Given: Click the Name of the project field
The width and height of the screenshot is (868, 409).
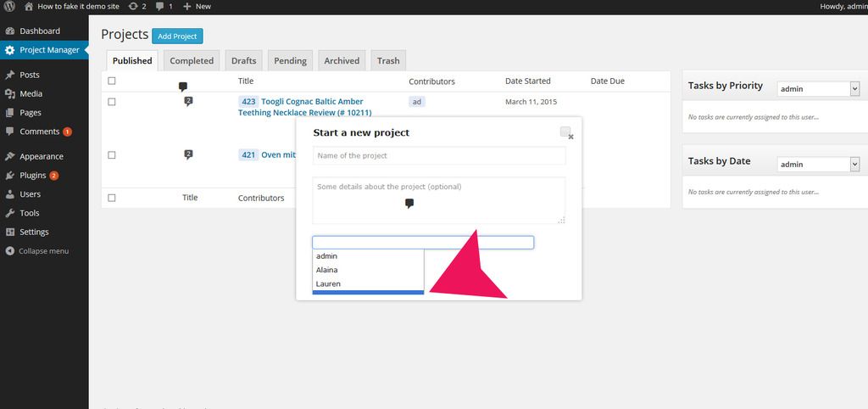Looking at the screenshot, I should tap(438, 156).
